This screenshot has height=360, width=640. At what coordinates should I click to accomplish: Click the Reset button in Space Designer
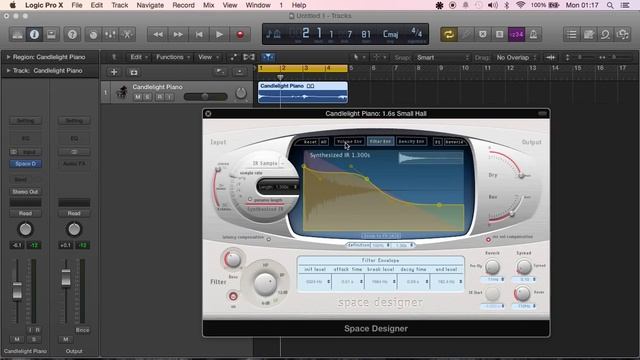click(x=310, y=142)
